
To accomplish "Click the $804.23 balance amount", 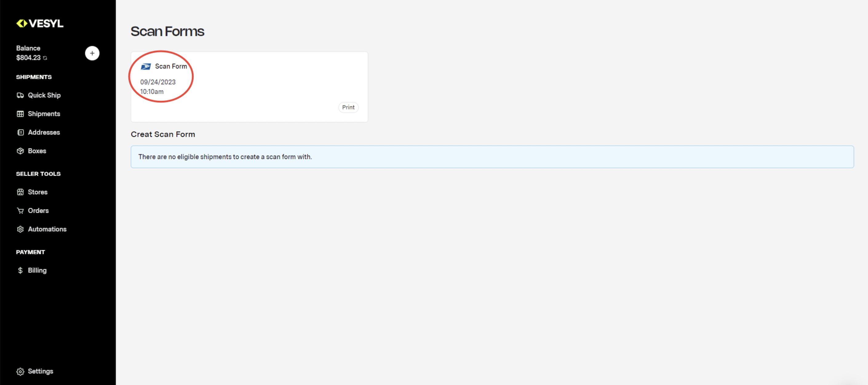I will (x=28, y=58).
